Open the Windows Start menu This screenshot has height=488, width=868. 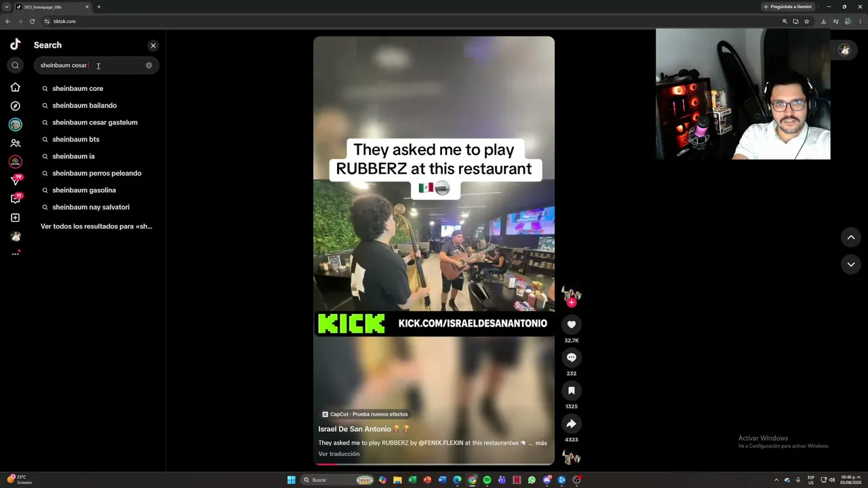point(292,480)
